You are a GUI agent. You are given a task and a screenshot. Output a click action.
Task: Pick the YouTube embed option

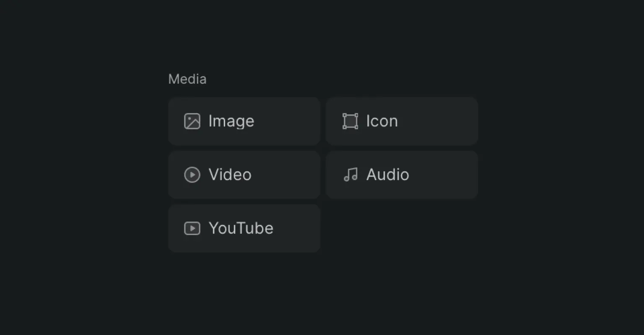[x=244, y=228]
